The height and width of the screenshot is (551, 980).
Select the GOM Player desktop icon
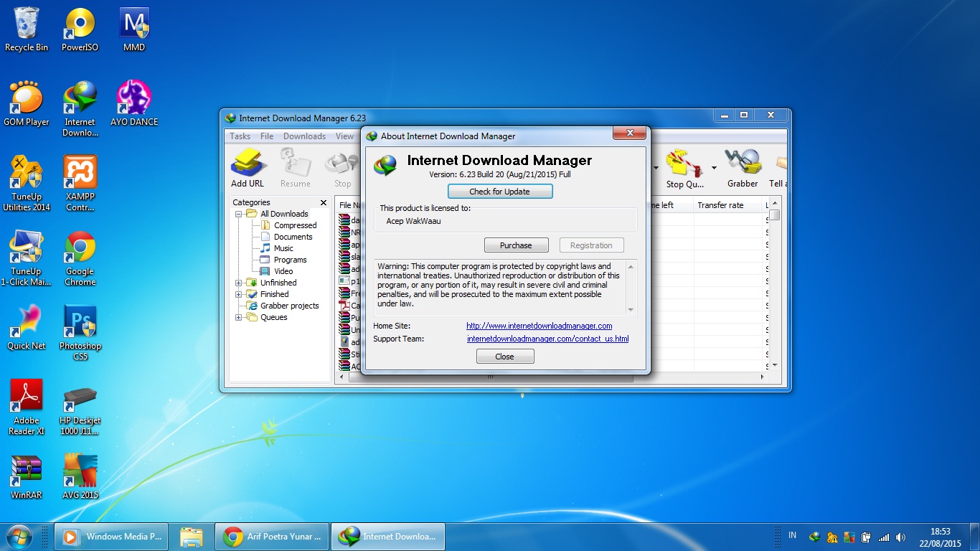pos(27,104)
